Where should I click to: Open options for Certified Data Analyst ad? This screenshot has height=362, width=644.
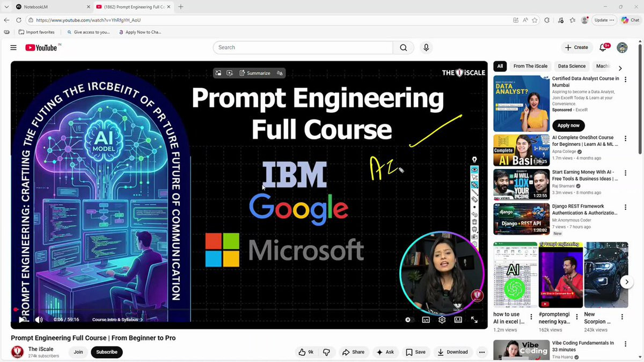click(x=625, y=79)
